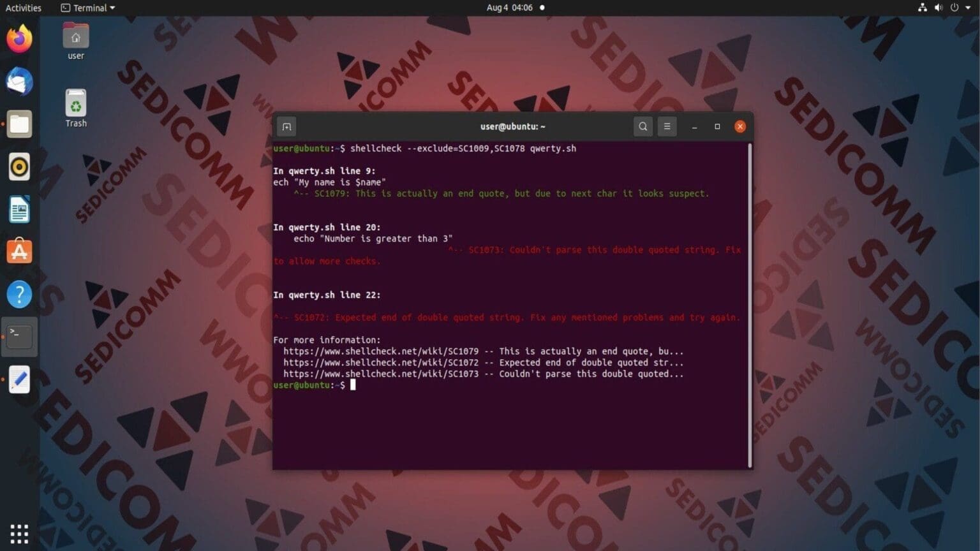The width and height of the screenshot is (980, 551).
Task: Click the 'For more information:' line
Action: coord(327,340)
